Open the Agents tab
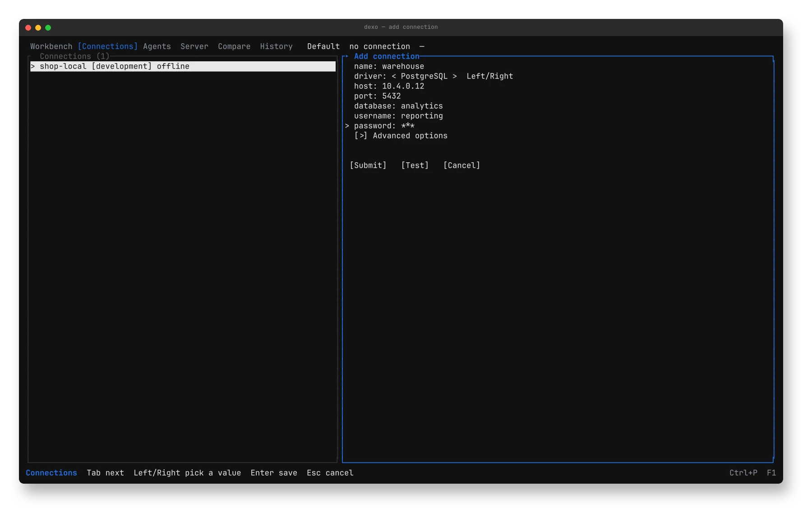The height and width of the screenshot is (522, 812). [157, 46]
